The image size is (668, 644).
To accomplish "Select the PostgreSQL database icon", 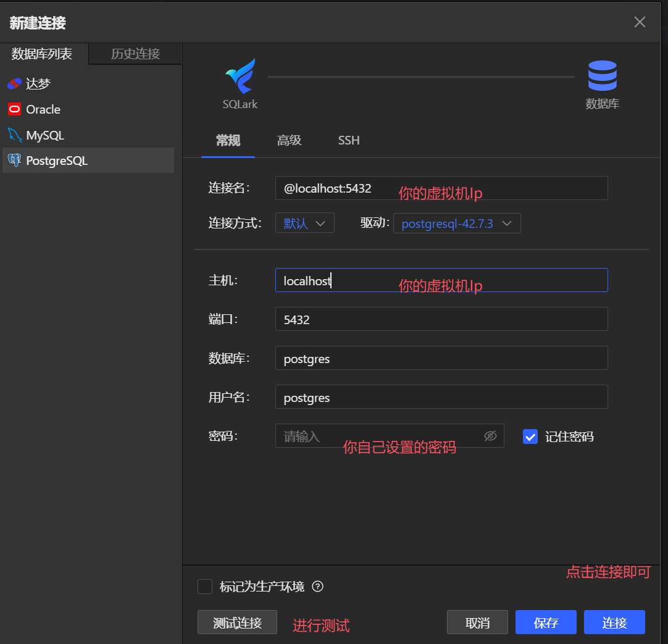I will pyautogui.click(x=14, y=161).
